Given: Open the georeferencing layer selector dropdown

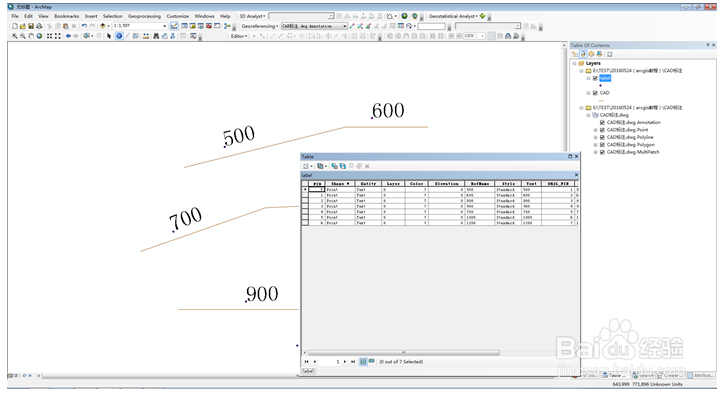Looking at the screenshot, I should point(345,26).
